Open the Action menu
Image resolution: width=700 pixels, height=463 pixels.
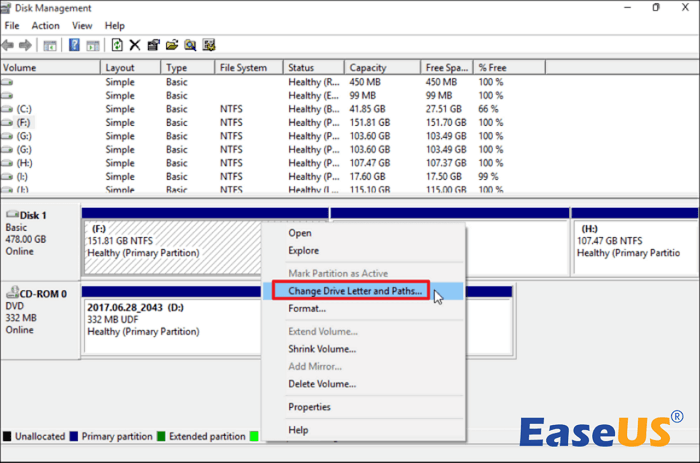[45, 25]
